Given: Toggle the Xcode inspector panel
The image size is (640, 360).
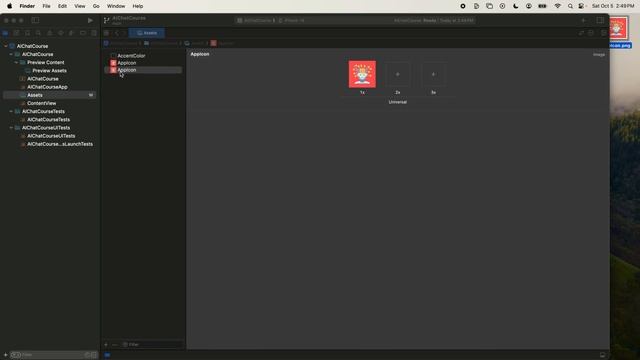Looking at the screenshot, I should (600, 20).
